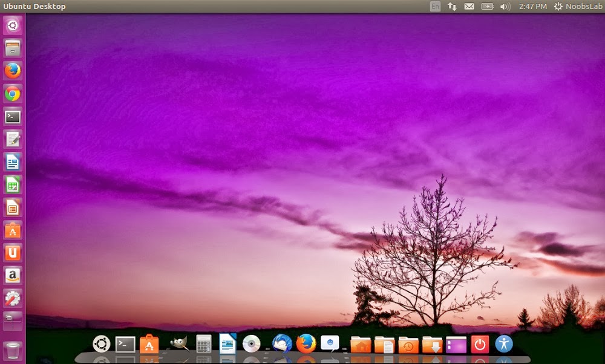The height and width of the screenshot is (364, 605).
Task: Open Thunderbird from the bottom dock
Action: coord(282,344)
